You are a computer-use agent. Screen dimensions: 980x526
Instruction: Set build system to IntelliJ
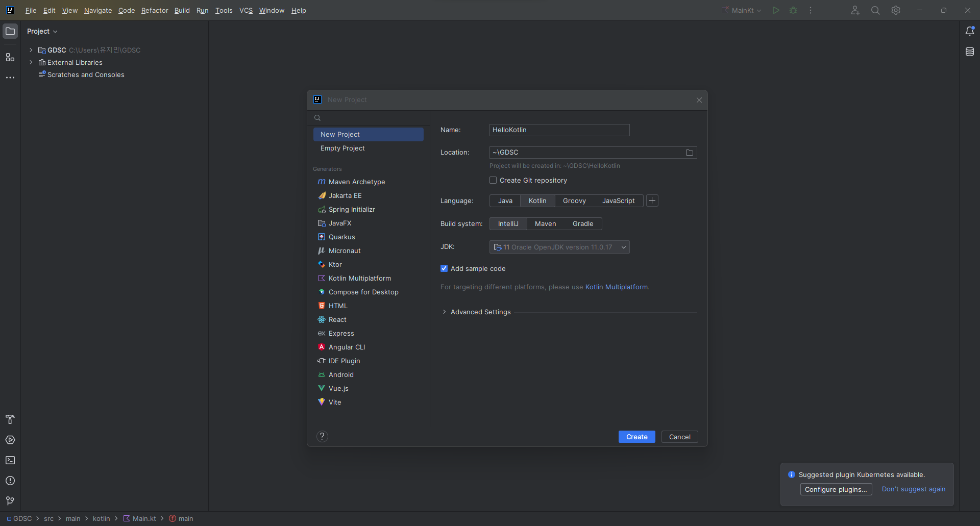click(x=508, y=223)
